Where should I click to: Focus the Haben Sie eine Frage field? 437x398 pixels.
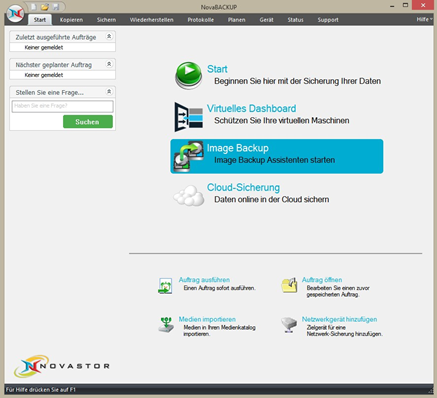pyautogui.click(x=63, y=106)
